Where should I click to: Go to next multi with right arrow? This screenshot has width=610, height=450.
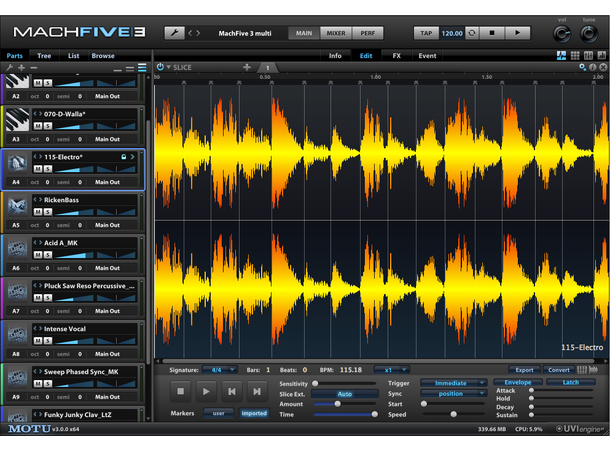point(198,33)
